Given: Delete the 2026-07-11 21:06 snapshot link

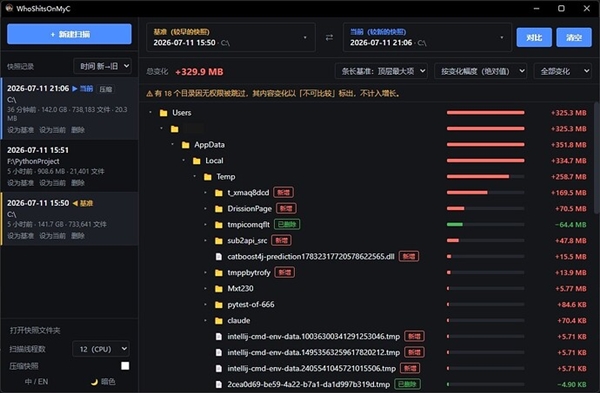Looking at the screenshot, I should 78,130.
